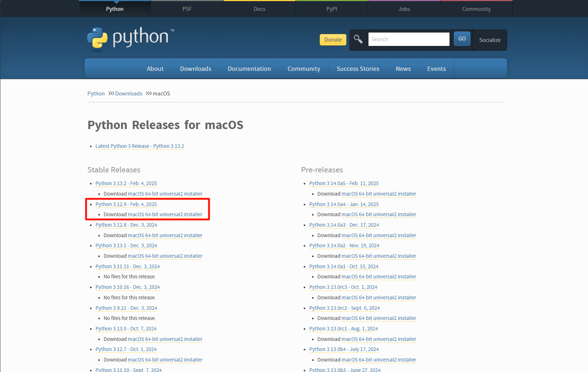Open Python 3.9.21 - Dec. 3, 2024 release

pos(126,308)
